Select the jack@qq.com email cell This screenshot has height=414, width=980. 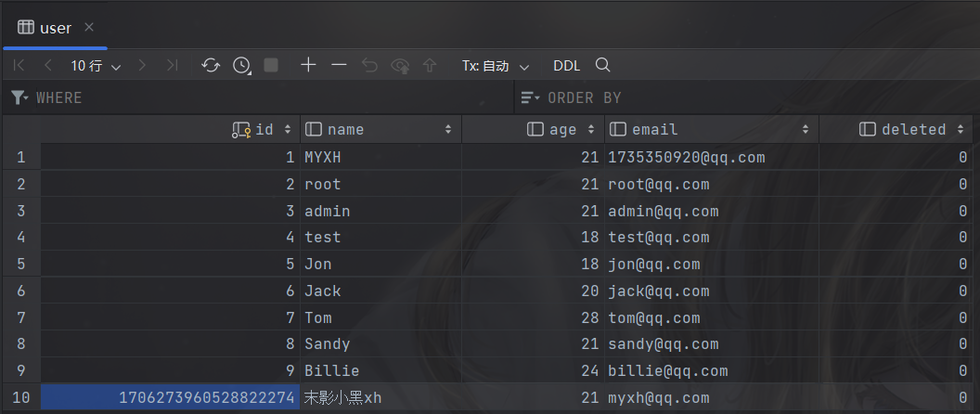tap(711, 291)
